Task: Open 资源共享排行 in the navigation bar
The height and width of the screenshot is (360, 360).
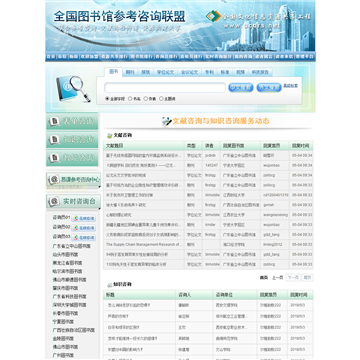Action: click(114, 57)
